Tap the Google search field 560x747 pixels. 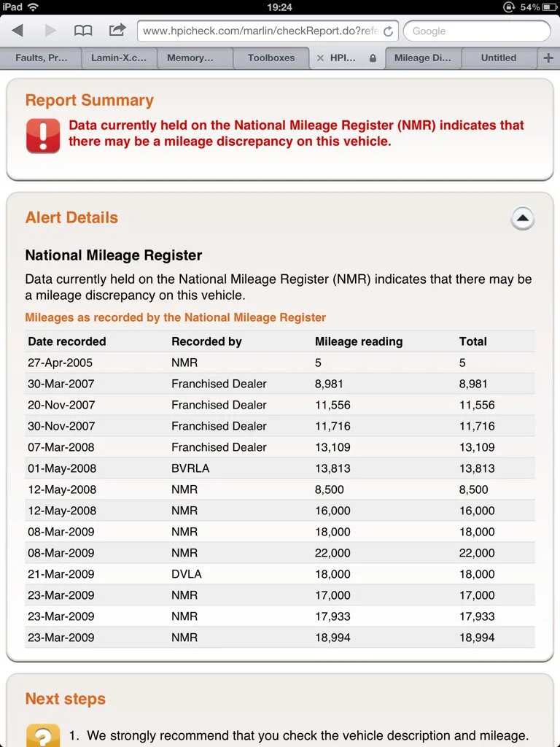tap(477, 31)
